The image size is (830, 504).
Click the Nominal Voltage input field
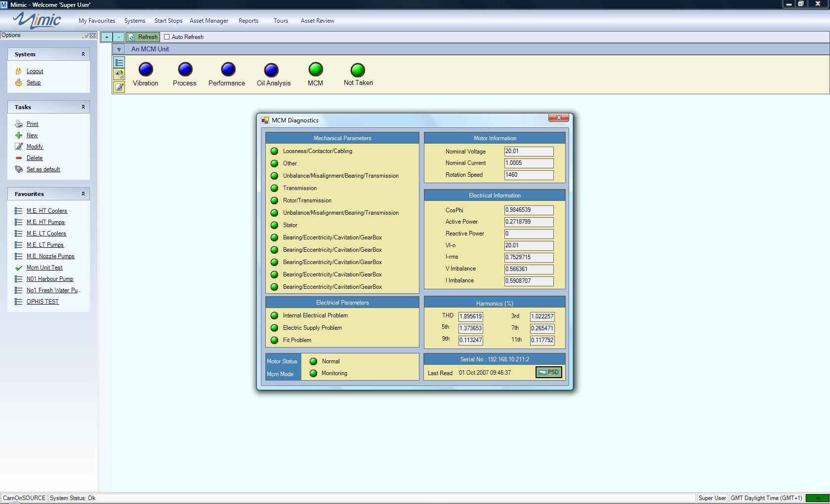[x=529, y=152]
